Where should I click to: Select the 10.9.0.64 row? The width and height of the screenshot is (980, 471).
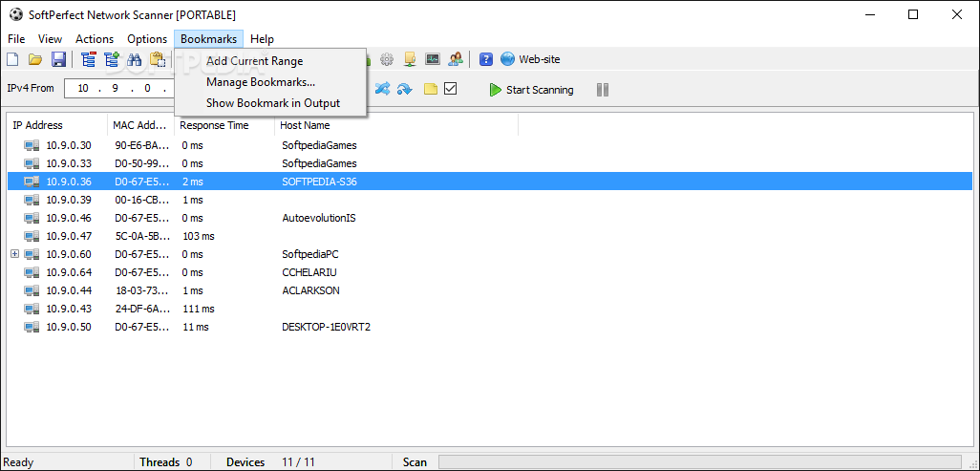pyautogui.click(x=490, y=272)
